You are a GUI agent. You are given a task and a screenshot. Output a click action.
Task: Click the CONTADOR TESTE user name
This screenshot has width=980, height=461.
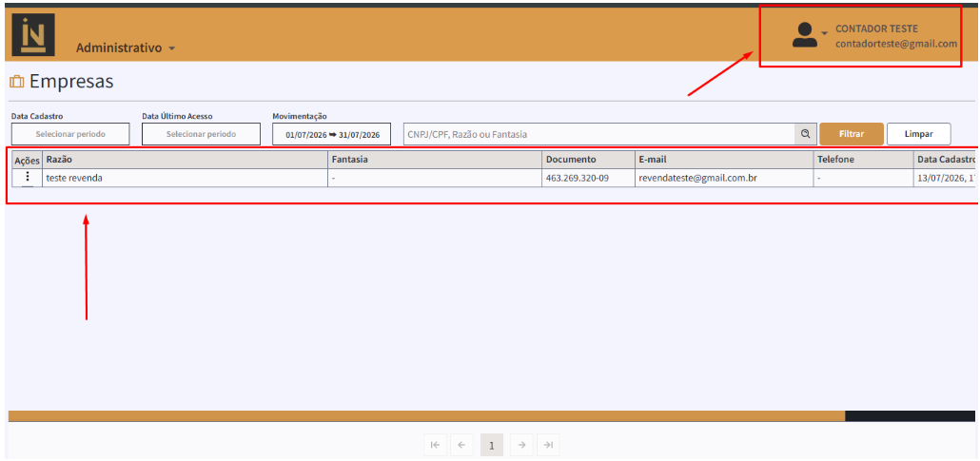[877, 29]
